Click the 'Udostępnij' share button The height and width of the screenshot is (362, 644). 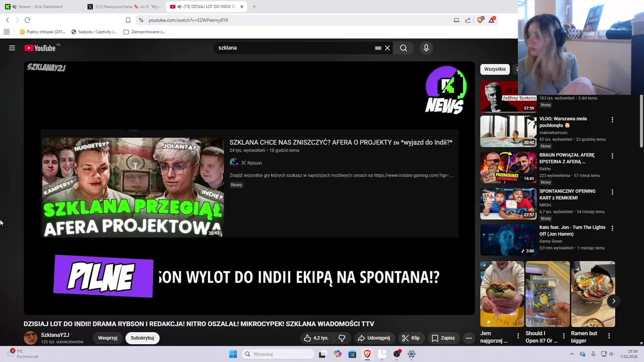tap(374, 338)
